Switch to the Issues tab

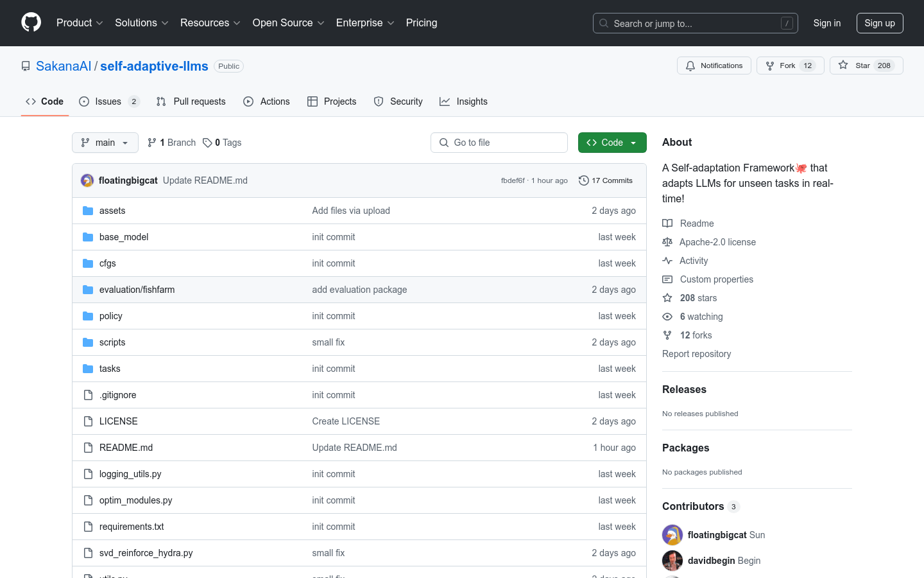coord(109,101)
